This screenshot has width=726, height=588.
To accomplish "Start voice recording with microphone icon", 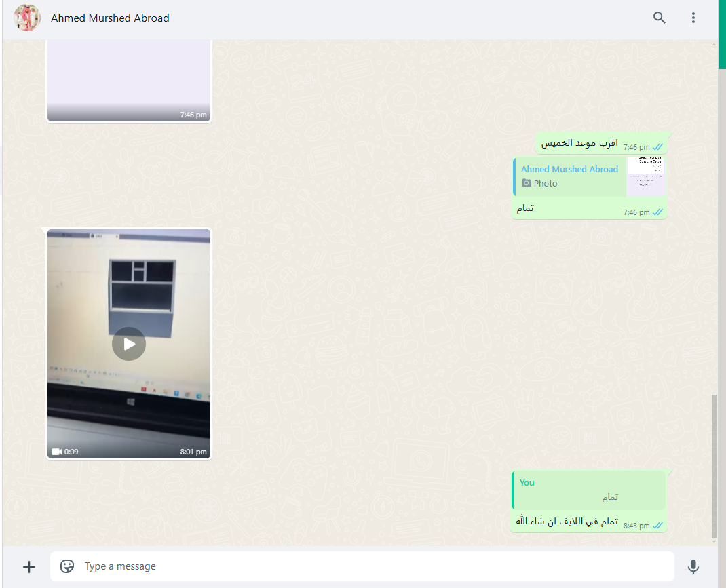I will (x=693, y=567).
